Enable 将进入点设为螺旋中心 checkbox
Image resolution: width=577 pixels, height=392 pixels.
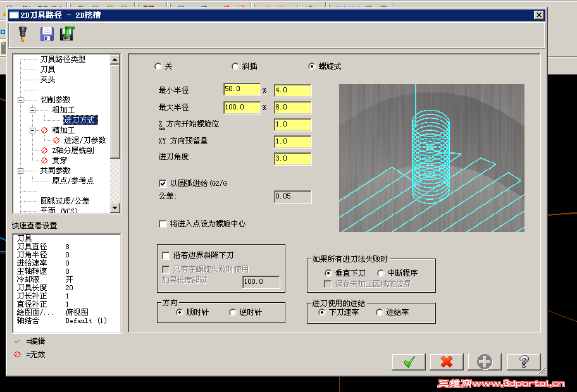[163, 223]
